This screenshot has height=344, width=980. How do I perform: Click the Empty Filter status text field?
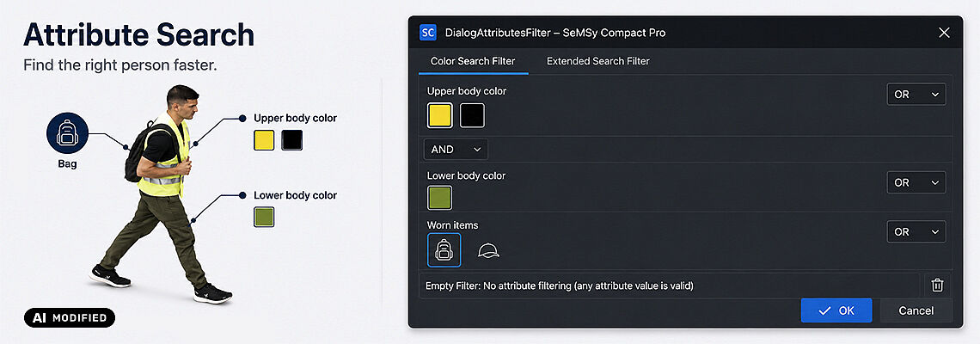(x=670, y=286)
